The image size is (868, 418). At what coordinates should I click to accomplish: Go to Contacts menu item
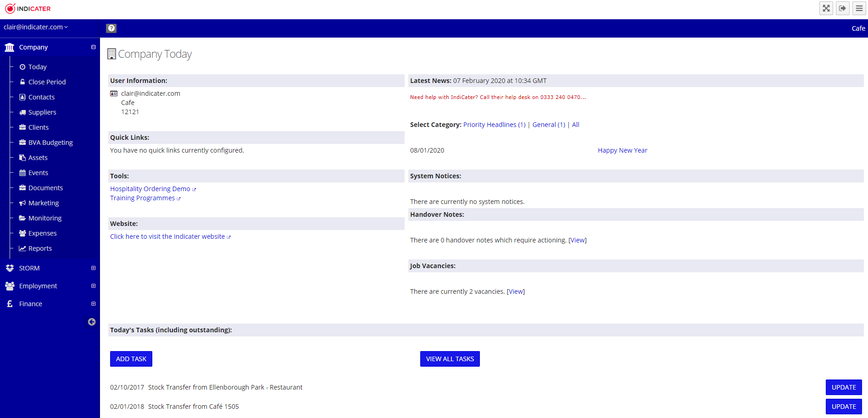tap(41, 97)
